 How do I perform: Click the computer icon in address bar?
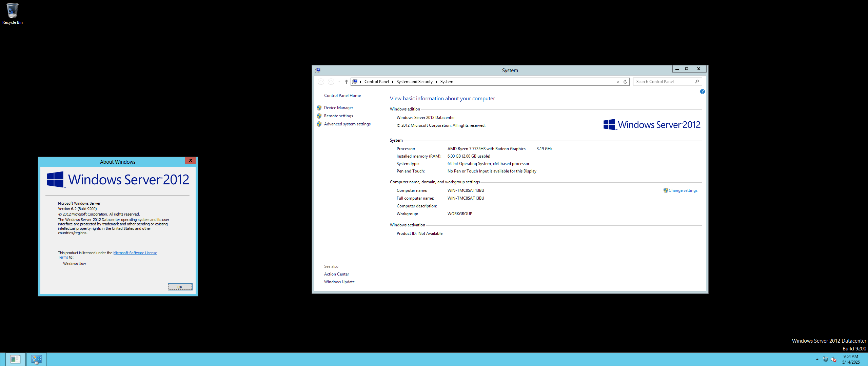click(355, 82)
